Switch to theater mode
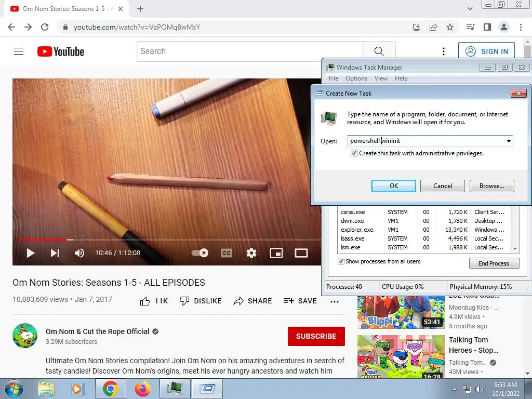532x399 pixels. click(301, 253)
